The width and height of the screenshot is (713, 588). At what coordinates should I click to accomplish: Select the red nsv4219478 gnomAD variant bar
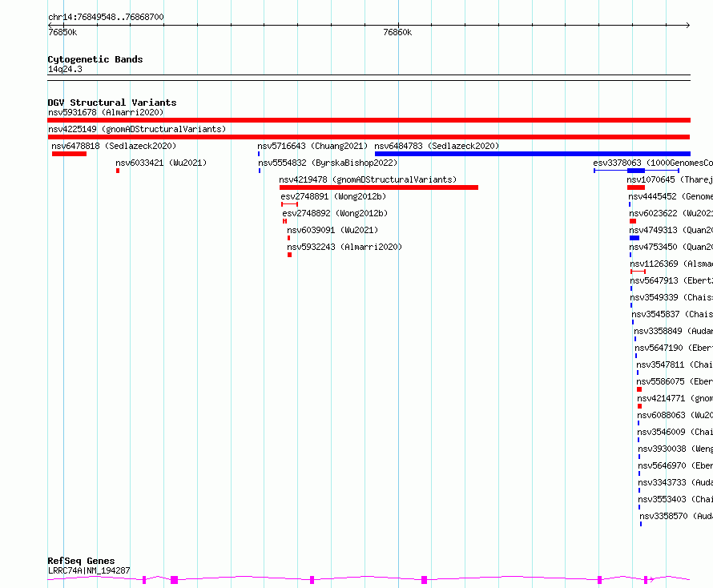click(379, 187)
